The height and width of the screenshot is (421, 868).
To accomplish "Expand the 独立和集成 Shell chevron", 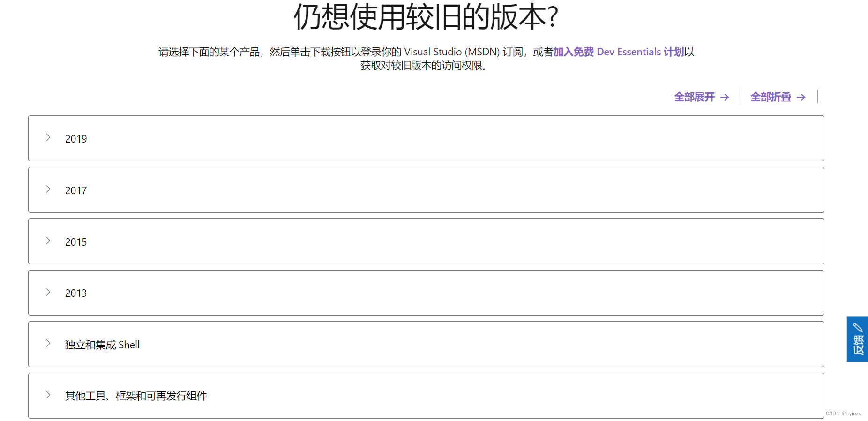I will pyautogui.click(x=48, y=343).
